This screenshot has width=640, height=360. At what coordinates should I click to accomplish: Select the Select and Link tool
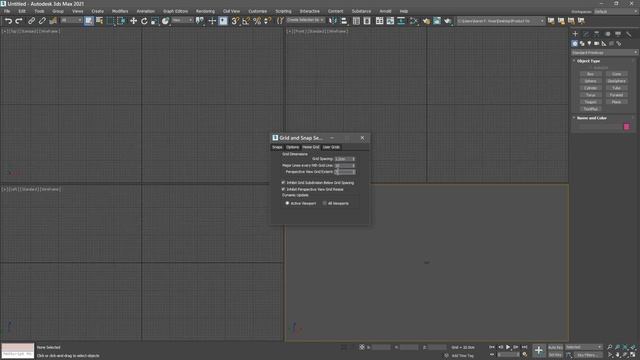(x=31, y=21)
